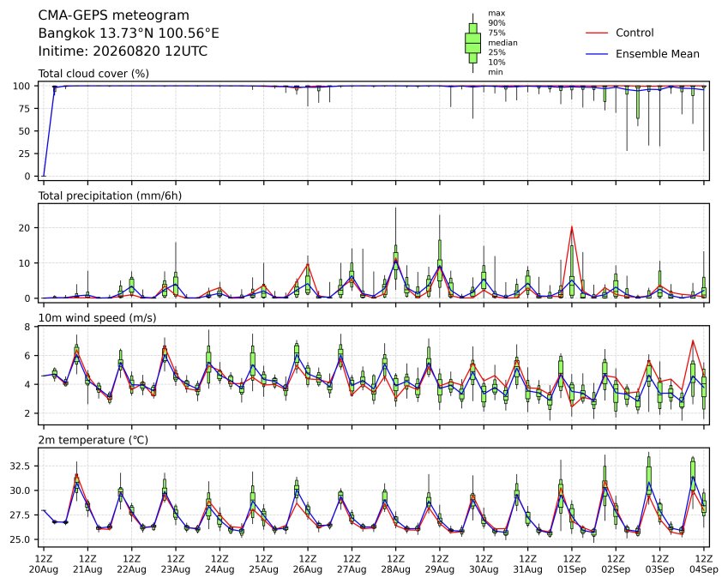Click the '27Aug' x-axis date label
Viewport: 728px width, 584px height.
pos(352,569)
